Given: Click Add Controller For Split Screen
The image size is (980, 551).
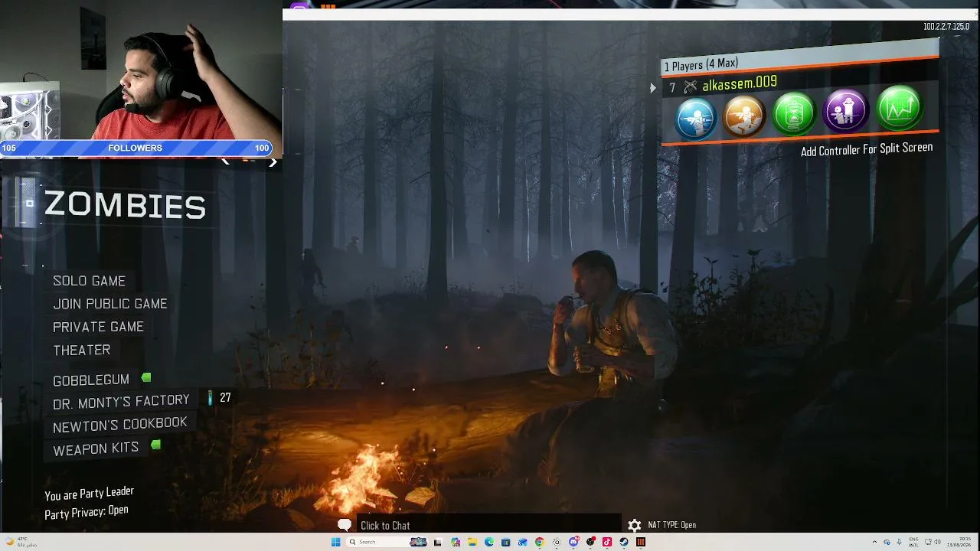Looking at the screenshot, I should coord(867,149).
